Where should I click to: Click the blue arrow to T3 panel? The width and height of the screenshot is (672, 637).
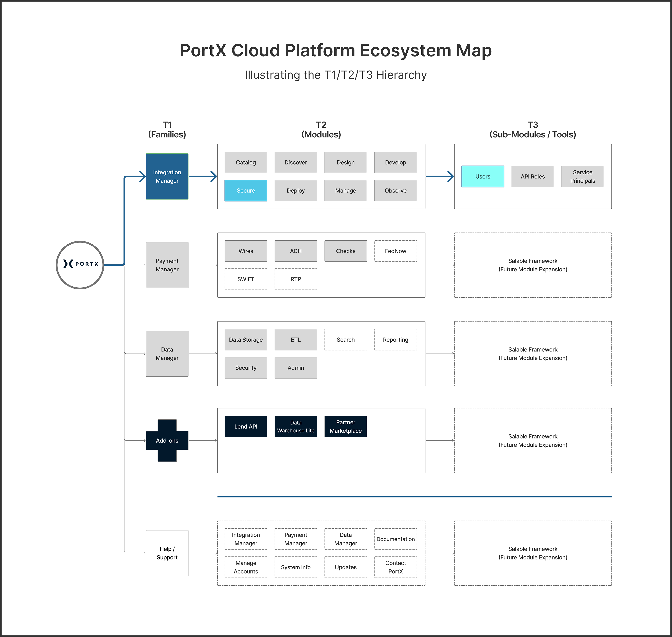click(x=440, y=176)
